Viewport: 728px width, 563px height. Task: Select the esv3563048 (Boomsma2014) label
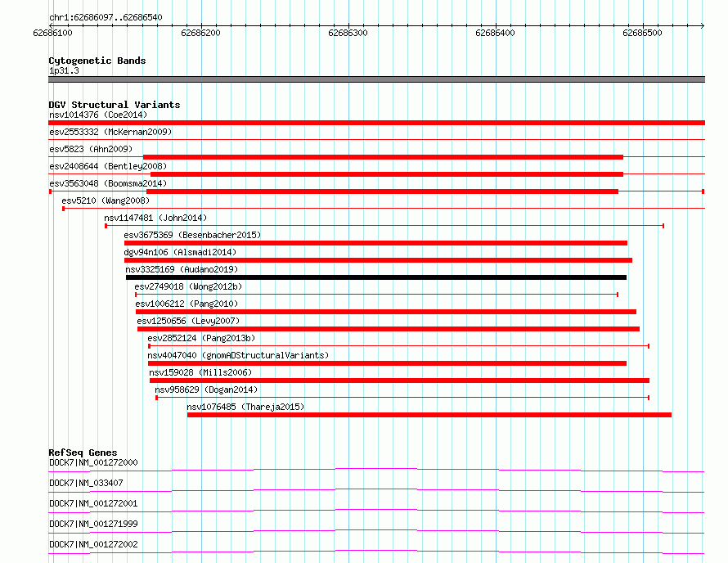pos(108,183)
